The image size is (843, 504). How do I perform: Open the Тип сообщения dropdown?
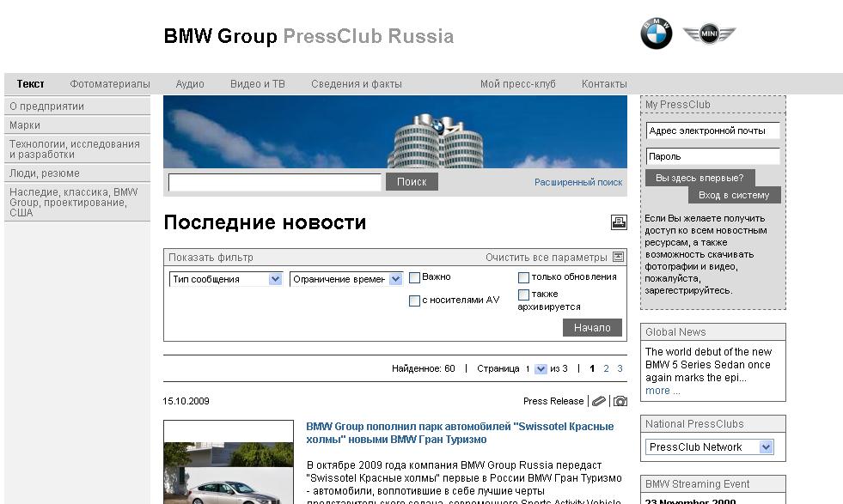click(x=226, y=279)
